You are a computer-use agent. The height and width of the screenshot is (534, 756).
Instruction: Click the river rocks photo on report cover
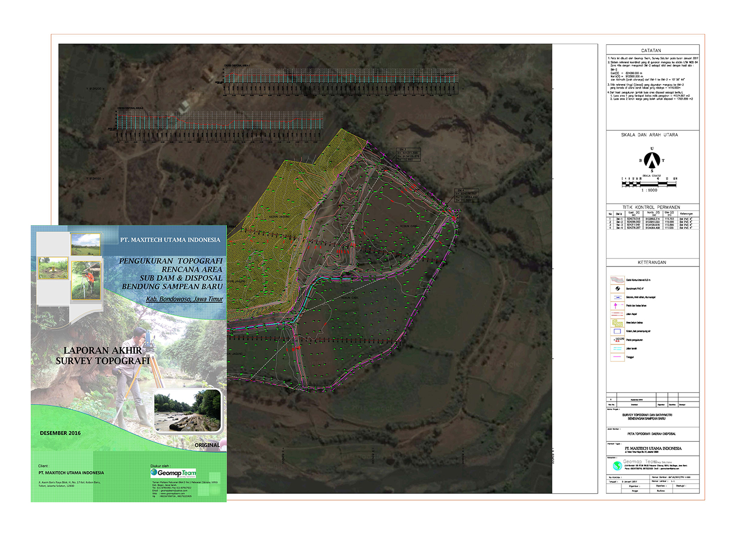(x=188, y=411)
